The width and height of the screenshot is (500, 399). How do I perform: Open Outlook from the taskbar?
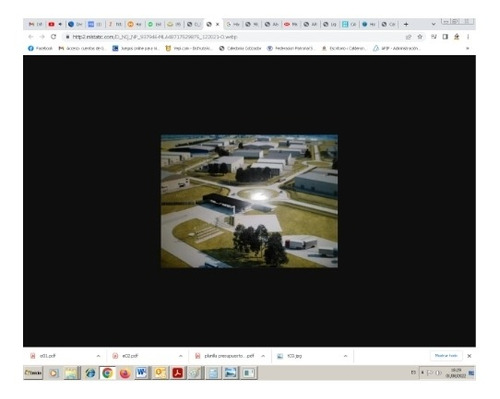[160, 373]
